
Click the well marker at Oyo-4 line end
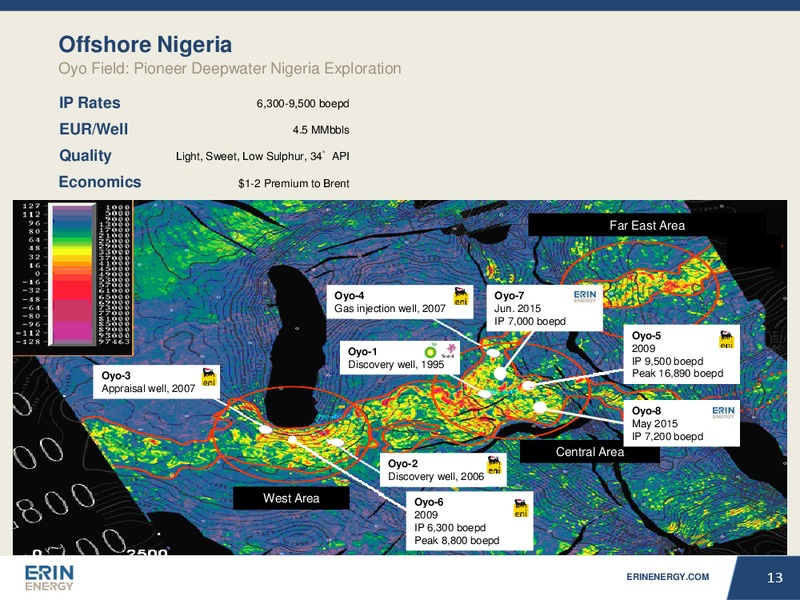pos(493,353)
